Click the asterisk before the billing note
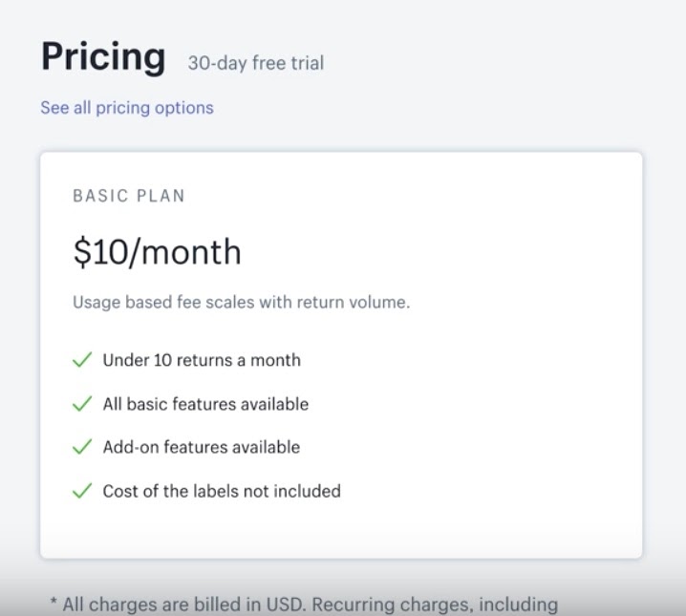686x616 pixels. tap(54, 604)
